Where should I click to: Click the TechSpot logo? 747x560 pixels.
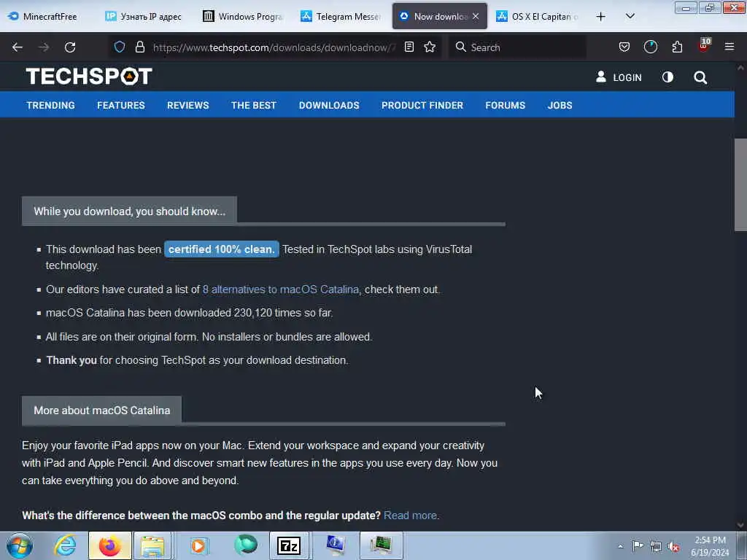(x=89, y=76)
